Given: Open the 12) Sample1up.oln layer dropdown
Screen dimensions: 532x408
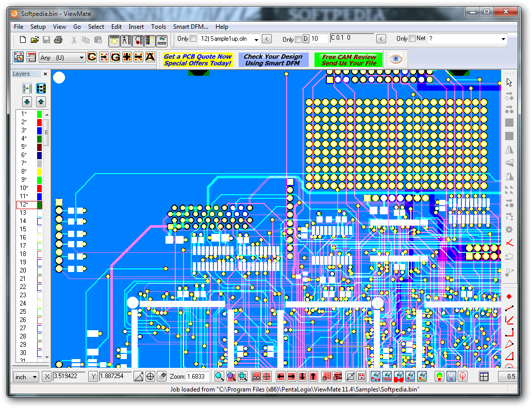Looking at the screenshot, I should (256, 40).
